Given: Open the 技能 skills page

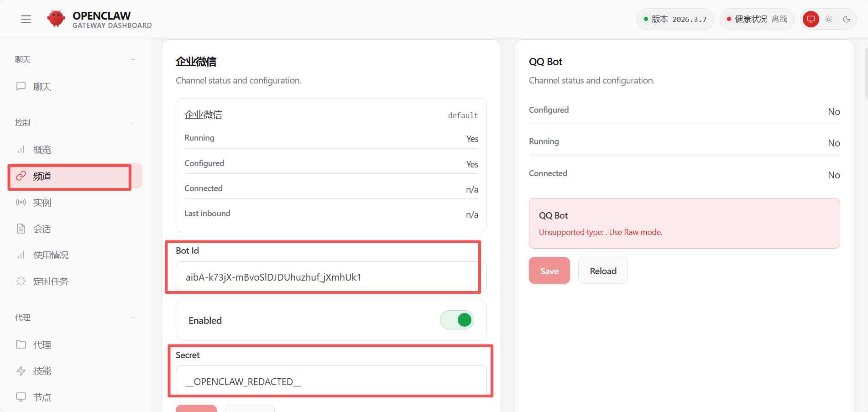Looking at the screenshot, I should (x=42, y=371).
